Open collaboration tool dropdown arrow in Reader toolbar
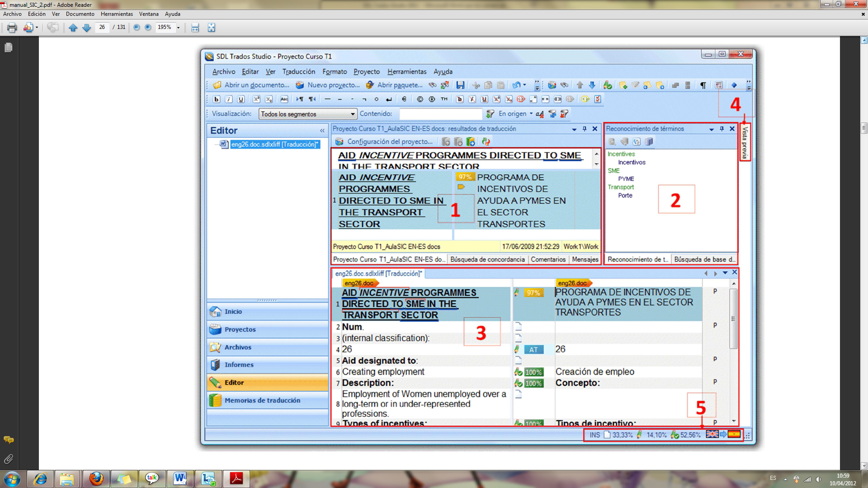This screenshot has width=868, height=488. [37, 28]
